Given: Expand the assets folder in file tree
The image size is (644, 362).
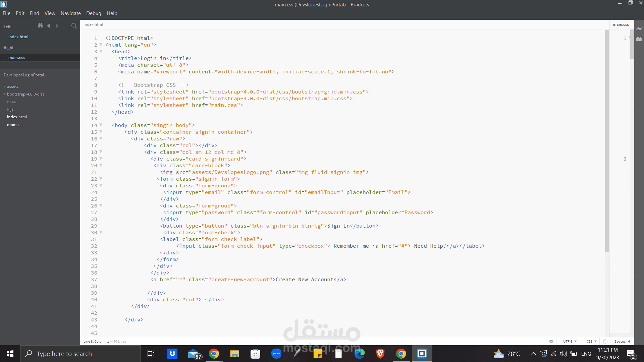Looking at the screenshot, I should (x=13, y=86).
